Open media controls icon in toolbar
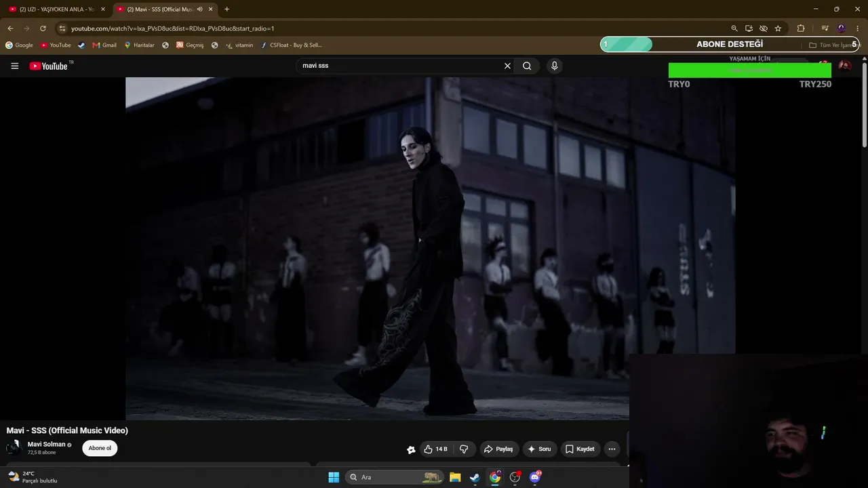 tap(825, 28)
